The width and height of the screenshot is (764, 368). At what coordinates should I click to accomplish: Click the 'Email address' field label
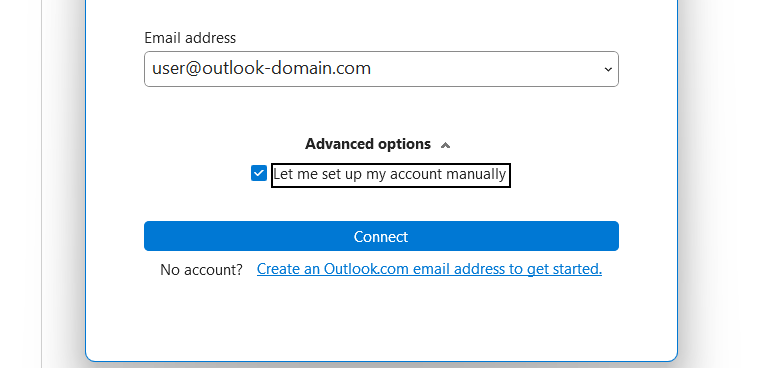pyautogui.click(x=190, y=38)
